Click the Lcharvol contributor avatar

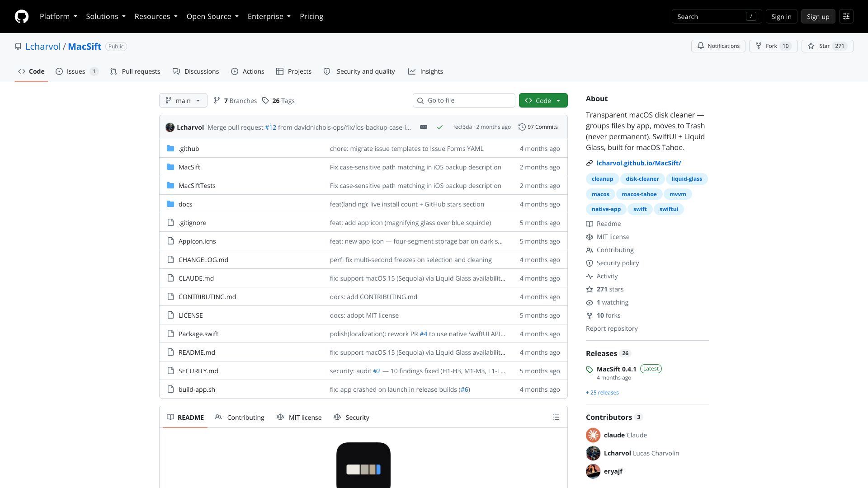593,453
